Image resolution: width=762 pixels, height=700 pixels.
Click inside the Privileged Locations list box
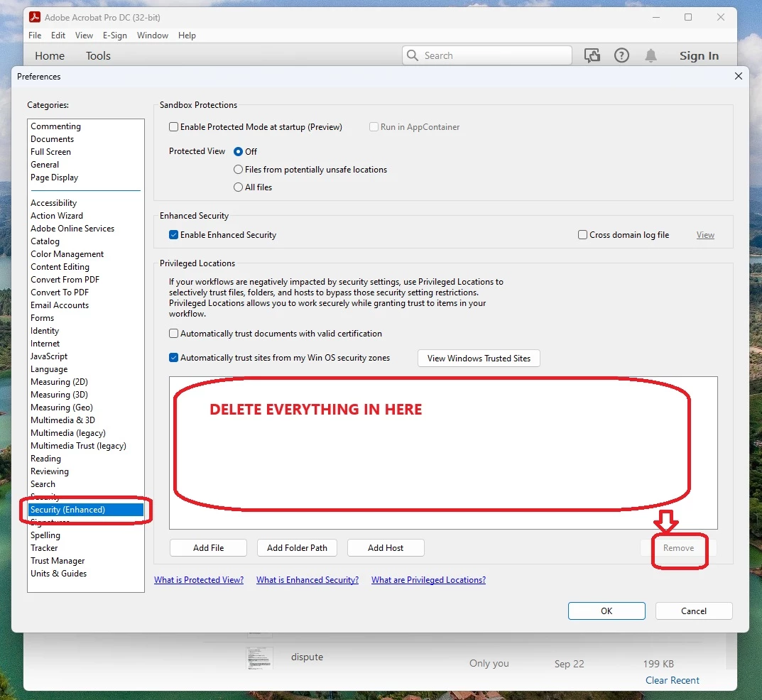pos(443,453)
